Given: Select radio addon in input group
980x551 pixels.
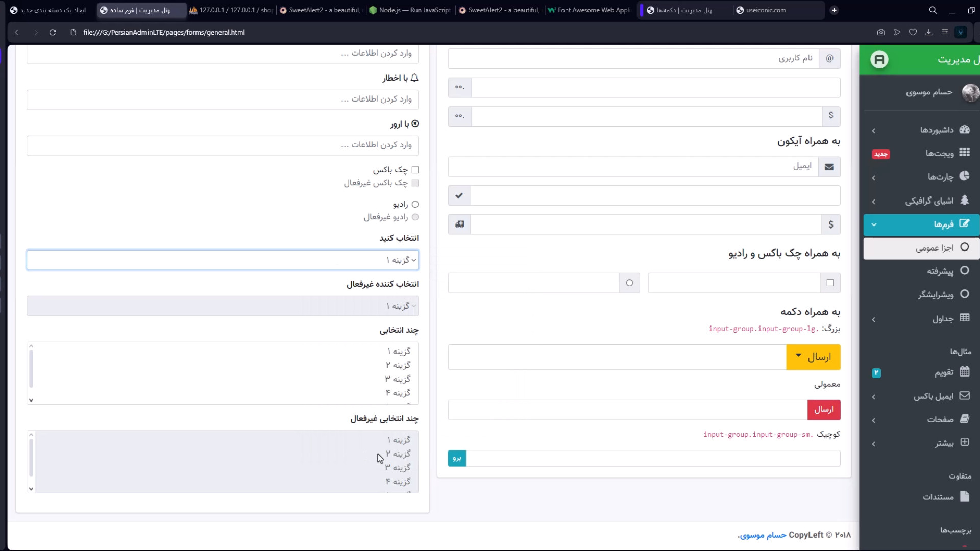Looking at the screenshot, I should pos(629,283).
